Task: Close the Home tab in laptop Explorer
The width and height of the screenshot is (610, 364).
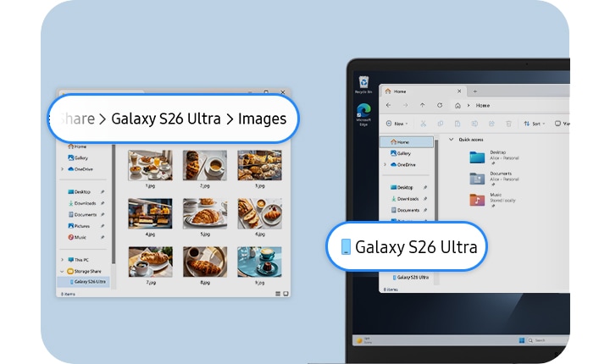Action: point(459,91)
